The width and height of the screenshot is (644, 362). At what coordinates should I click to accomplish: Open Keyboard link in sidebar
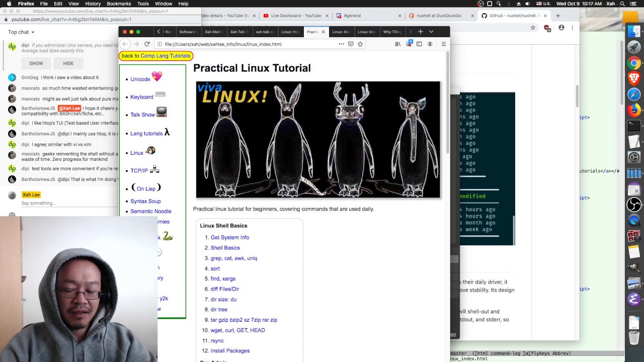tap(142, 97)
